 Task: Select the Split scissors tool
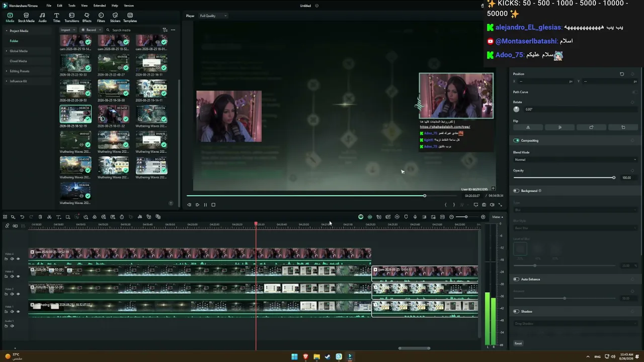point(49,217)
